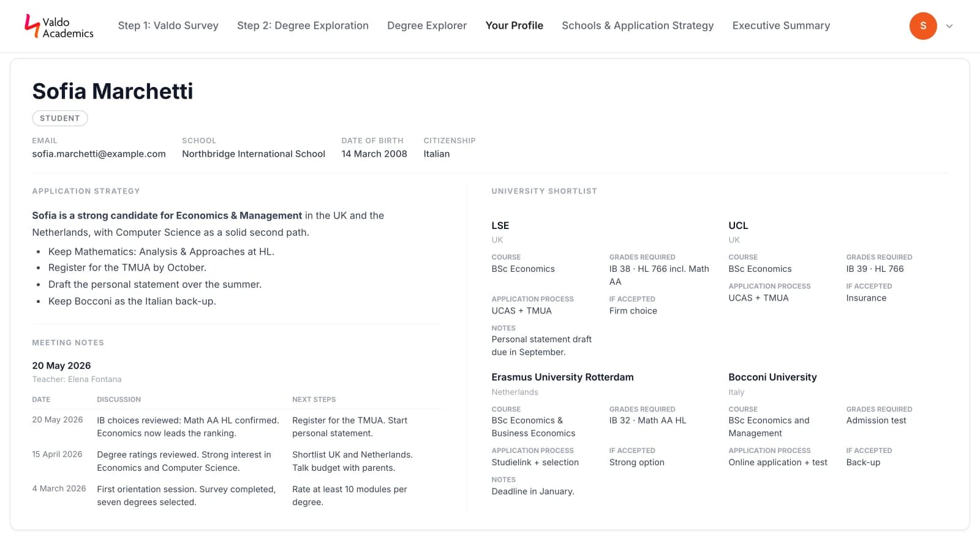980x551 pixels.
Task: Click the STUDENT badge
Action: click(x=60, y=118)
